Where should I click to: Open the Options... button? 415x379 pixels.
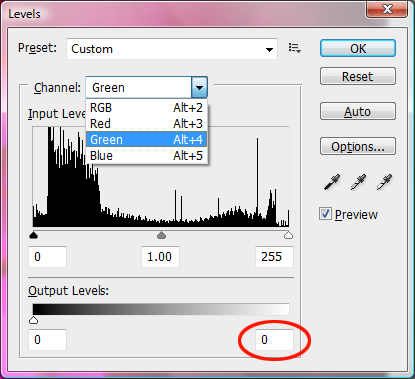pyautogui.click(x=358, y=146)
